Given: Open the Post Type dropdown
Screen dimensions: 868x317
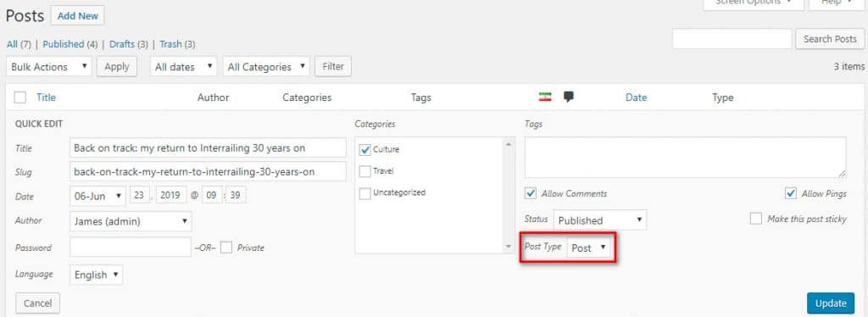Looking at the screenshot, I should (x=589, y=247).
